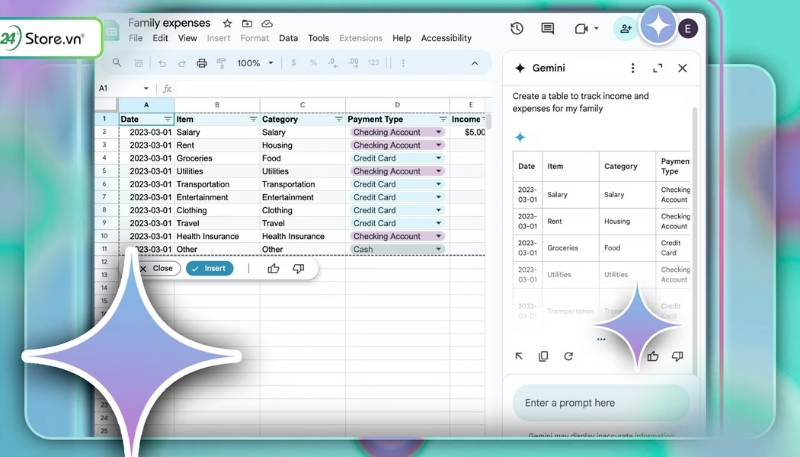The width and height of the screenshot is (800, 457).
Task: Click the Family expenses title
Action: coord(169,23)
